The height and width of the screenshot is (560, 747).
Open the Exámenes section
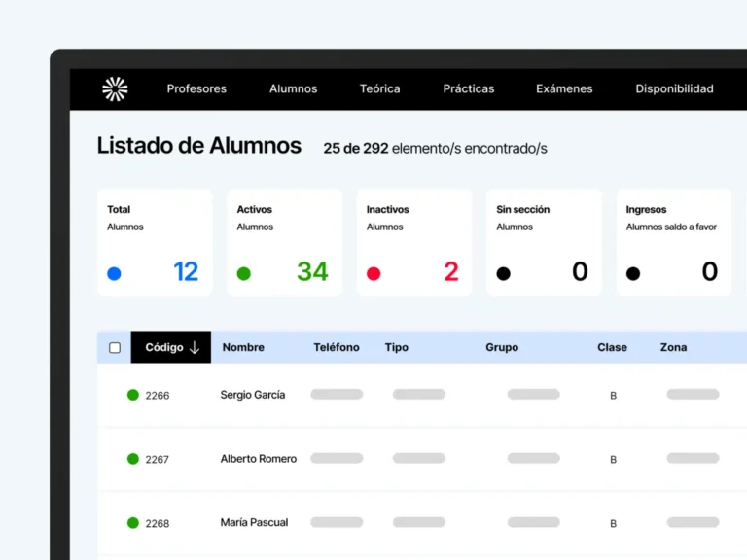(x=564, y=88)
